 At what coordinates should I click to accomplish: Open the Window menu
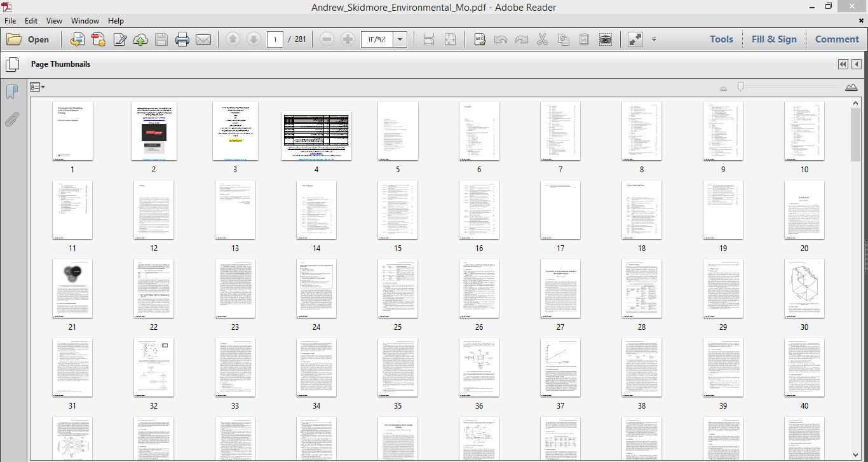(85, 21)
